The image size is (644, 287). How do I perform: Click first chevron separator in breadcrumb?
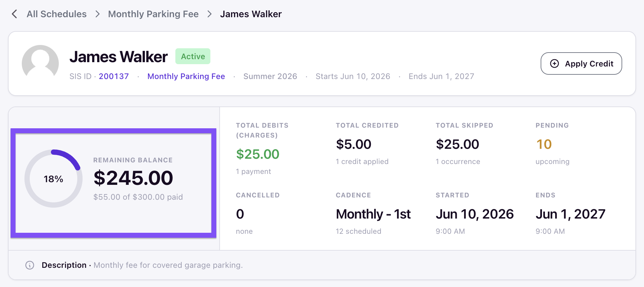pos(97,14)
